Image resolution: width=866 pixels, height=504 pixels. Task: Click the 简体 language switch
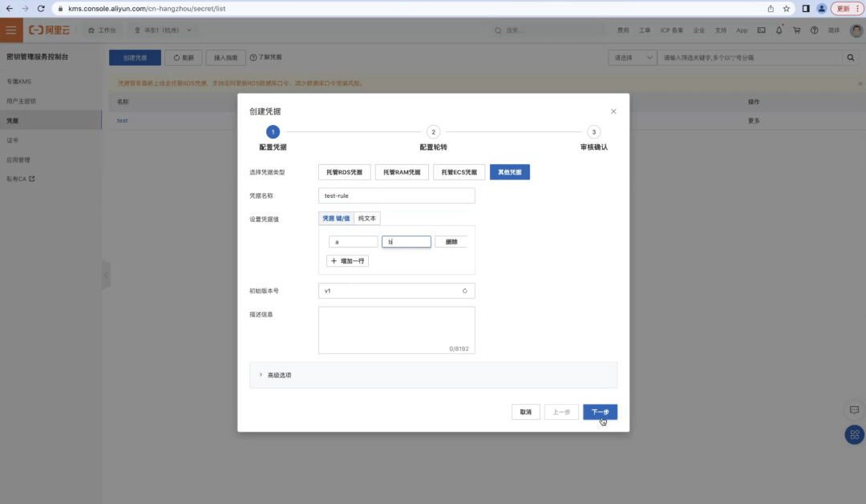click(x=834, y=30)
